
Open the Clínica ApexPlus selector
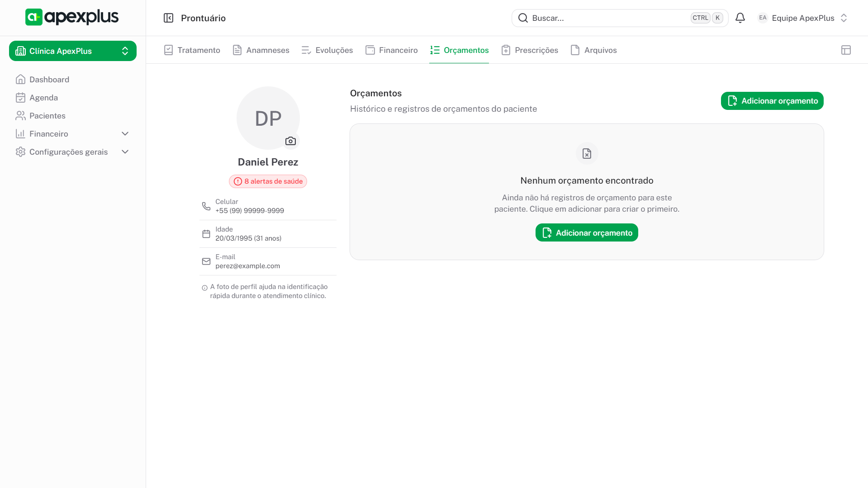click(72, 51)
